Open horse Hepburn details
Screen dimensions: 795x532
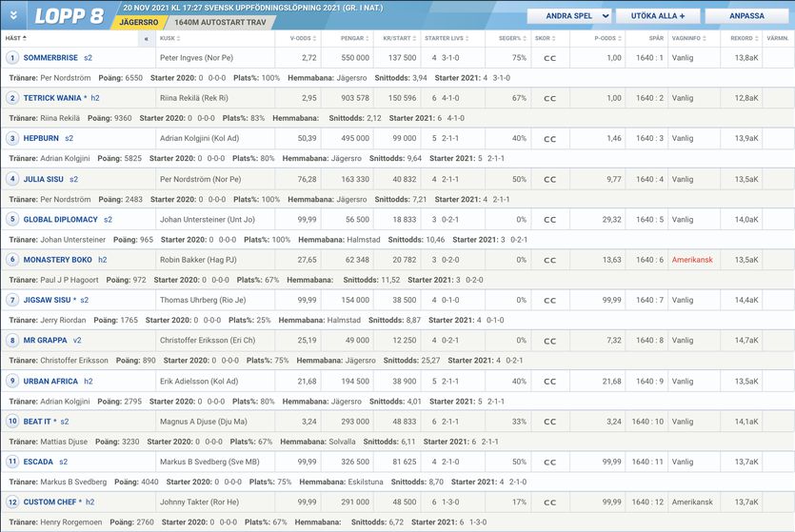[41, 138]
